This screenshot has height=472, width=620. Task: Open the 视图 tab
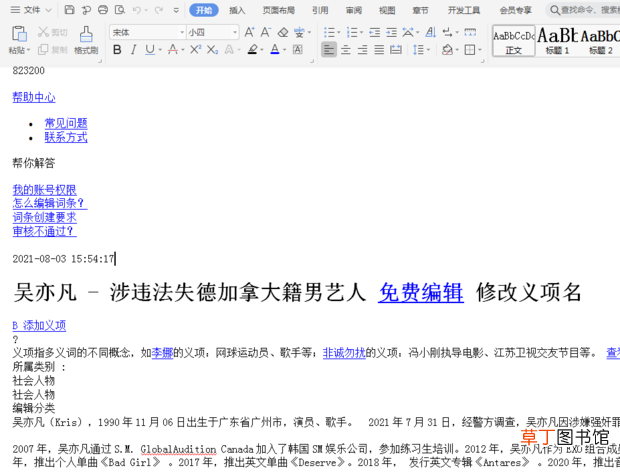(x=387, y=10)
